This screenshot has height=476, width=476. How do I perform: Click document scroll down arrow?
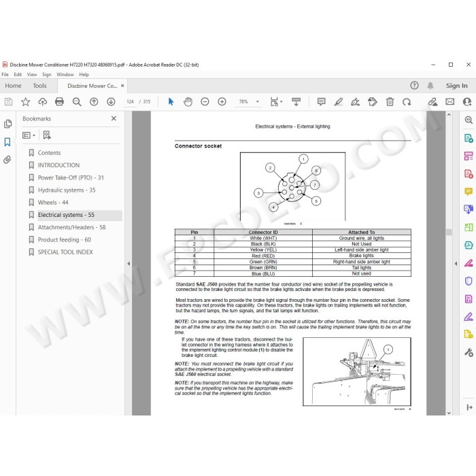pyautogui.click(x=449, y=413)
